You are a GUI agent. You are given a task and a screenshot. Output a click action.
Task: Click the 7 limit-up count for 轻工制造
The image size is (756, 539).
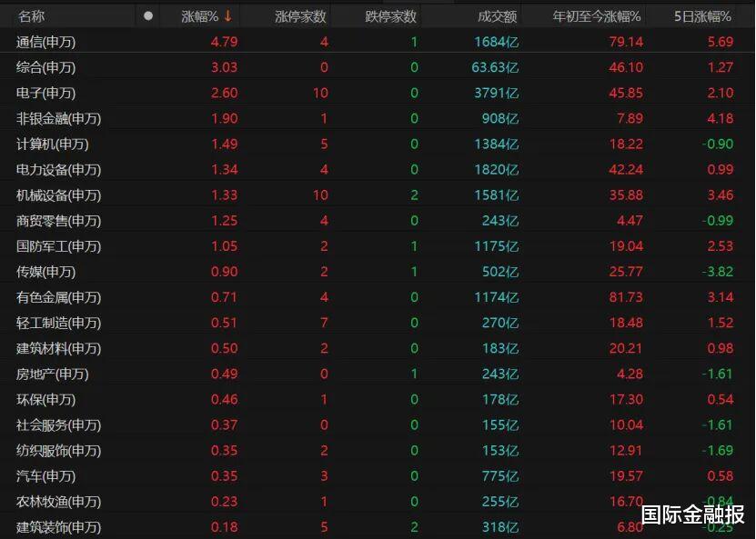click(324, 323)
